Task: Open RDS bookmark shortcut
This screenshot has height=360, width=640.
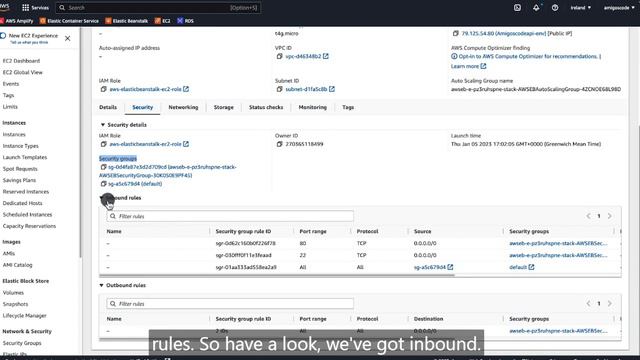Action: [x=185, y=21]
